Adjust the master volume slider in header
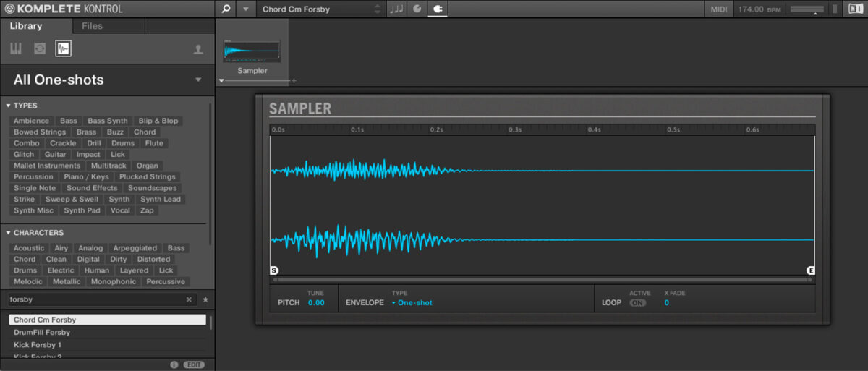The height and width of the screenshot is (371, 868). [807, 9]
